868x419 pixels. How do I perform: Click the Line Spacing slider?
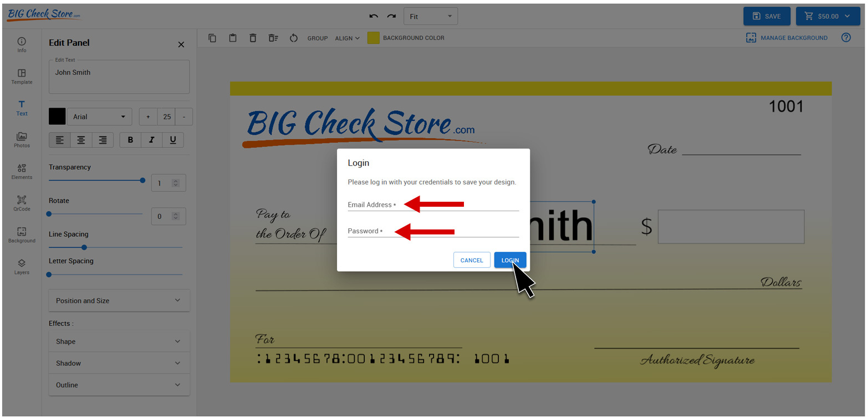click(x=115, y=247)
